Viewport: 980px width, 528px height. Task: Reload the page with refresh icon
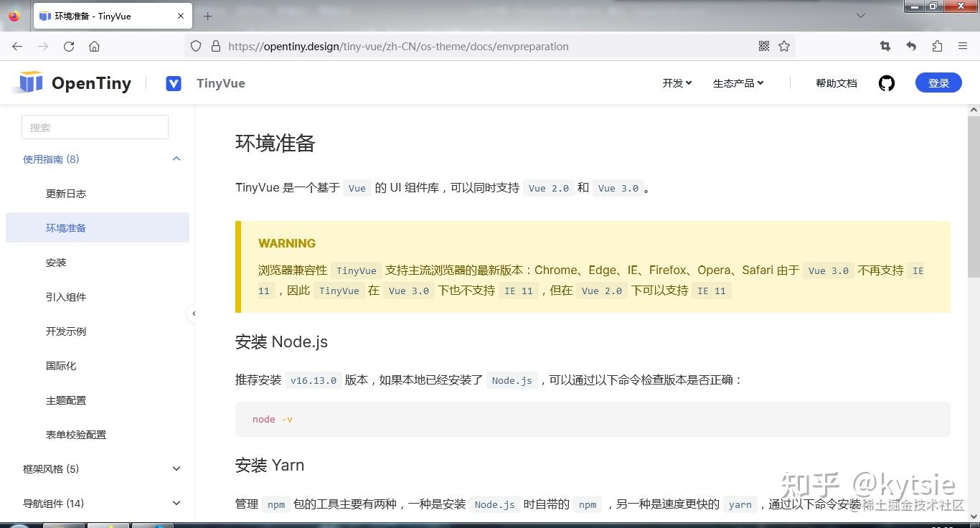coord(68,46)
